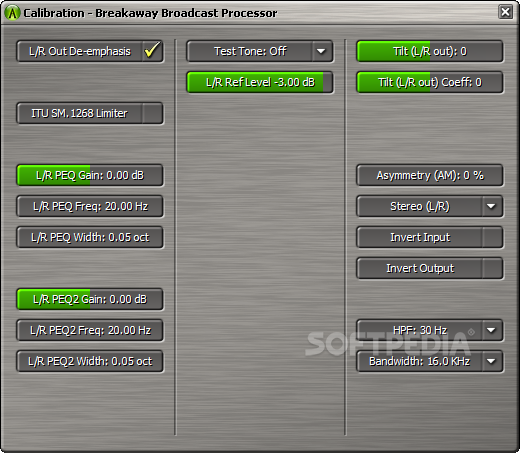Image resolution: width=520 pixels, height=453 pixels.
Task: Click the Tilt (L/R out) Coeff slider
Action: point(430,82)
